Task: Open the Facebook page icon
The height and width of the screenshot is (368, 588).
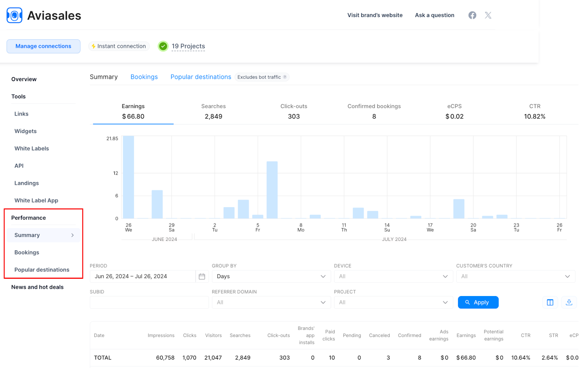Action: 472,15
